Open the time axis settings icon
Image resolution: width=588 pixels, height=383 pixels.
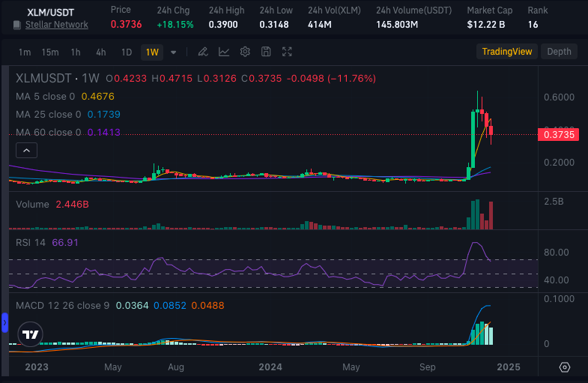pyautogui.click(x=564, y=367)
